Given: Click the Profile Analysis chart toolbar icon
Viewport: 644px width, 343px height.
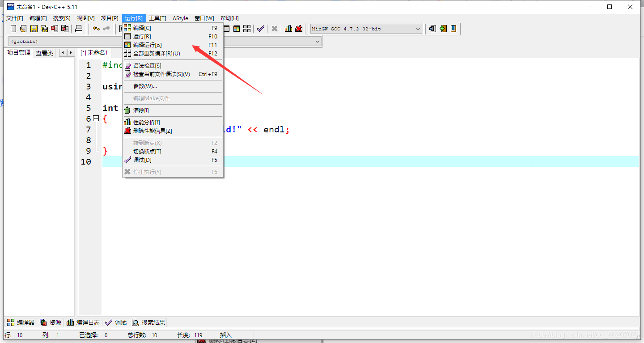Looking at the screenshot, I should pyautogui.click(x=288, y=29).
